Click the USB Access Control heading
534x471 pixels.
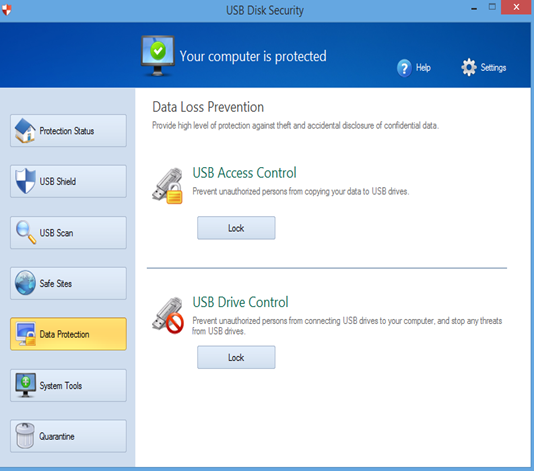pyautogui.click(x=245, y=173)
